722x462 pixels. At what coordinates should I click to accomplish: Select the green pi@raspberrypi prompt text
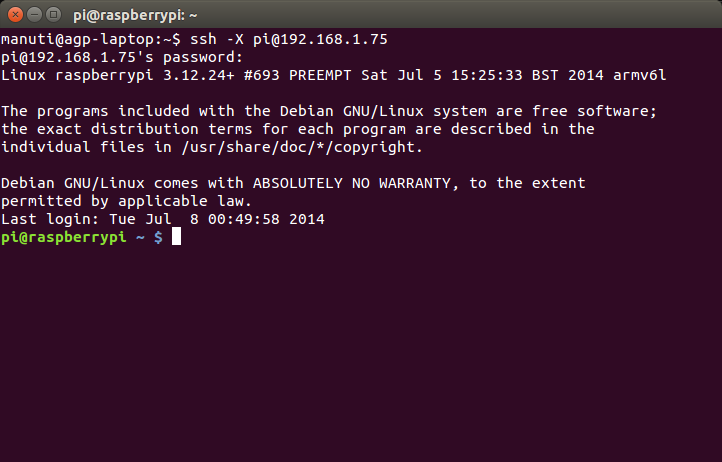66,237
